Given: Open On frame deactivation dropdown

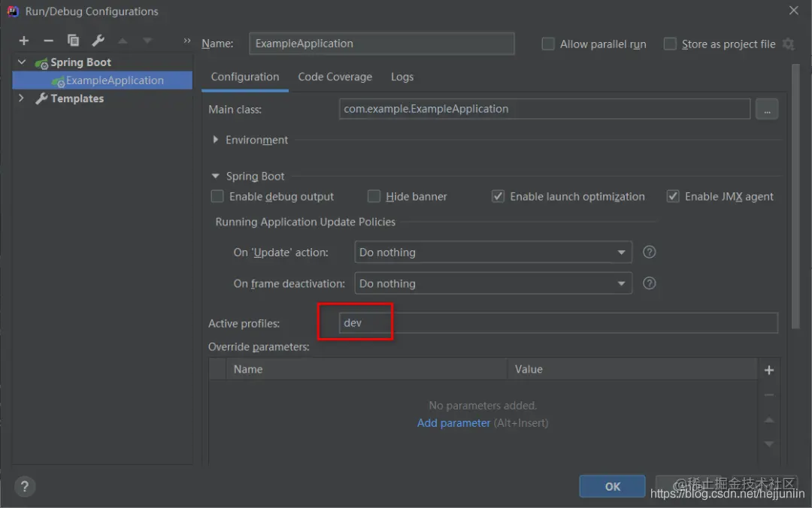Looking at the screenshot, I should click(493, 283).
